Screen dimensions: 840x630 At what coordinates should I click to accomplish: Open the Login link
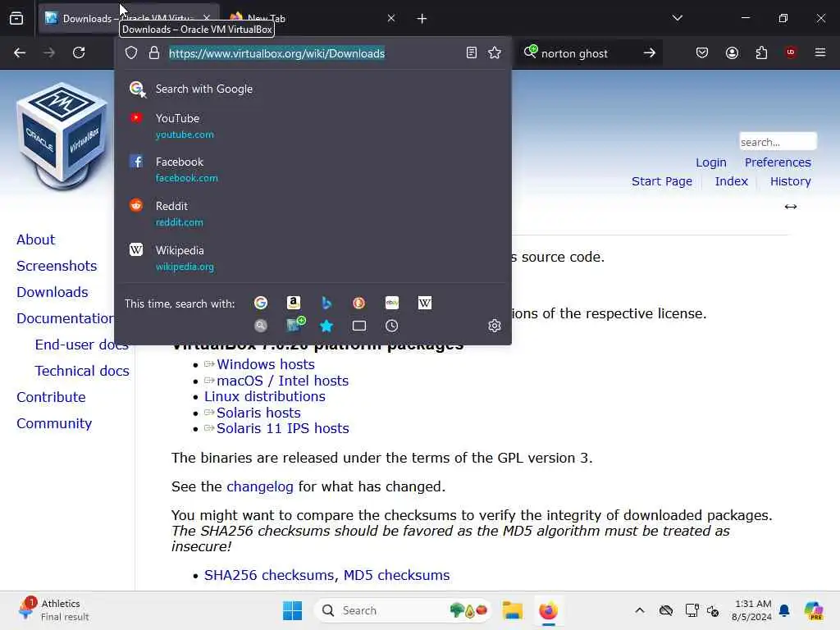point(711,162)
